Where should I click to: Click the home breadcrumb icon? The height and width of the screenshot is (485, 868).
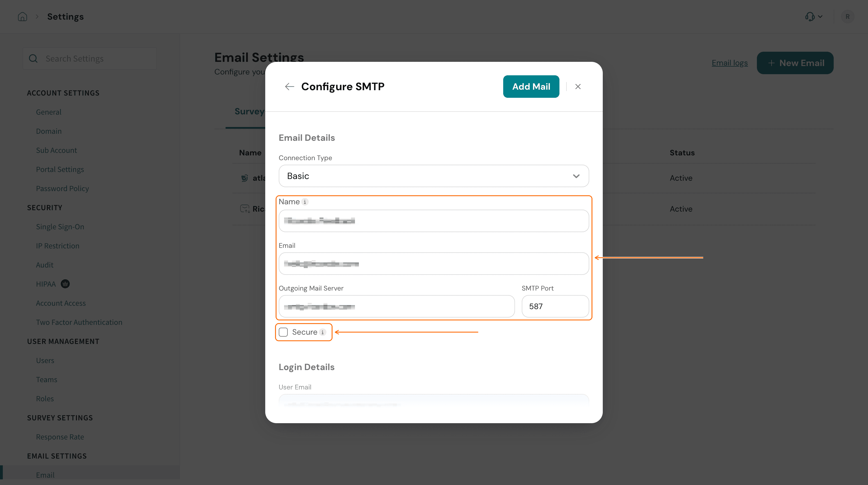click(22, 17)
